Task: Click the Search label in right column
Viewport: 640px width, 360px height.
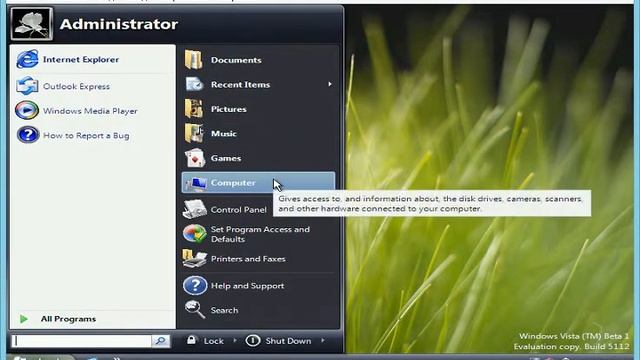Action: pos(224,310)
